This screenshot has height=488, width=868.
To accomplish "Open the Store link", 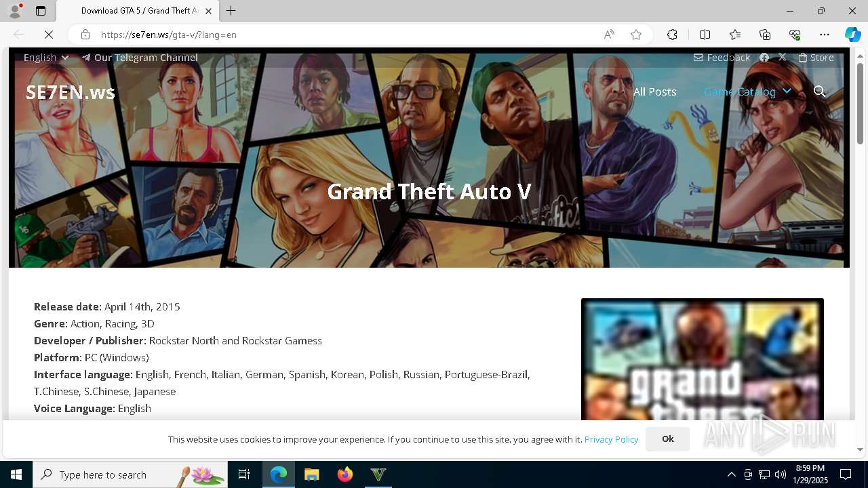I will [816, 58].
